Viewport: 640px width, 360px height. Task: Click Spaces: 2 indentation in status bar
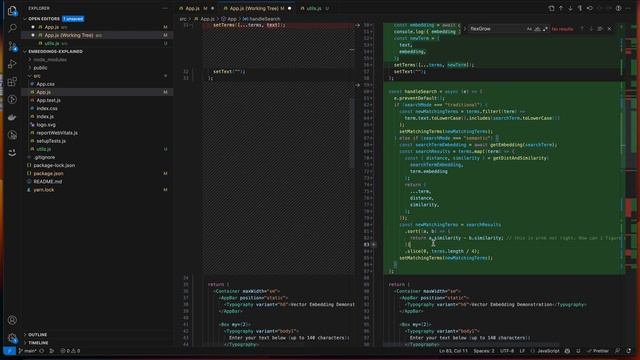484,351
